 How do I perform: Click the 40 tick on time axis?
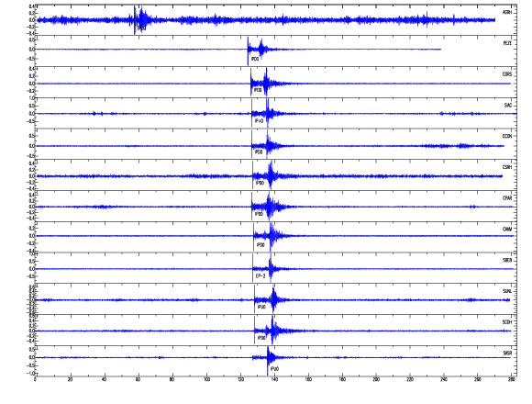coord(104,379)
